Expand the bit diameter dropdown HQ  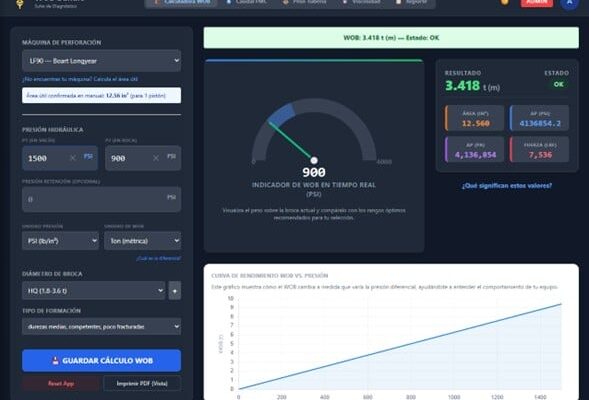[94, 290]
